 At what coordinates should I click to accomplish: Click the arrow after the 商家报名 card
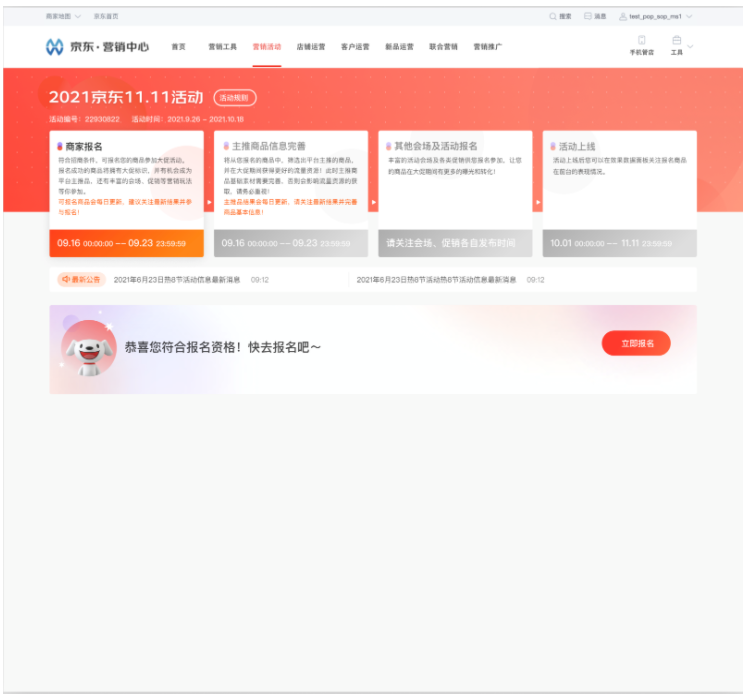click(209, 202)
